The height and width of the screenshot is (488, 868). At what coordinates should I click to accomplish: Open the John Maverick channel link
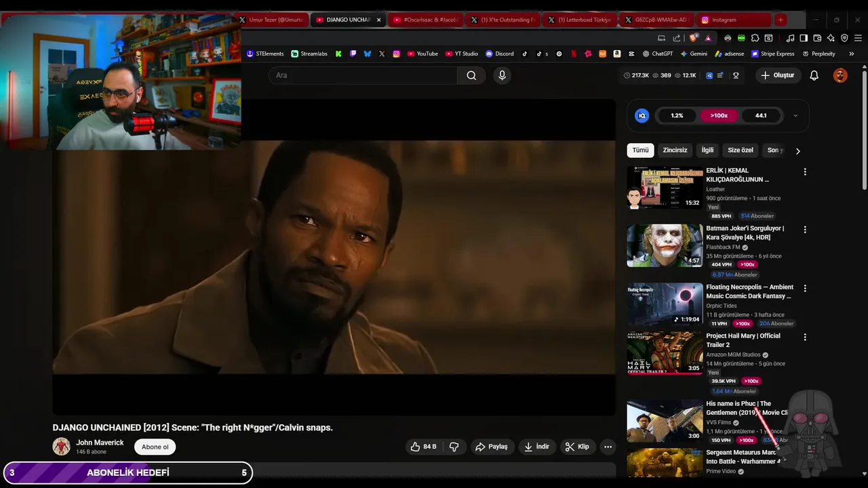100,443
